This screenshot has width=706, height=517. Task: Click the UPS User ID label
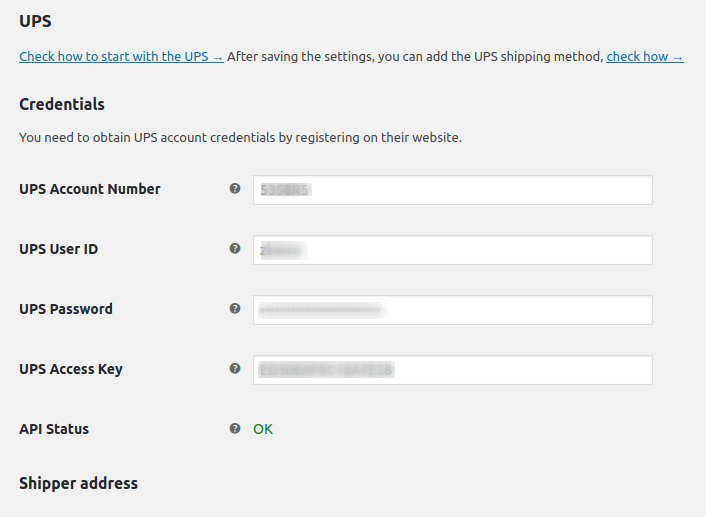59,249
